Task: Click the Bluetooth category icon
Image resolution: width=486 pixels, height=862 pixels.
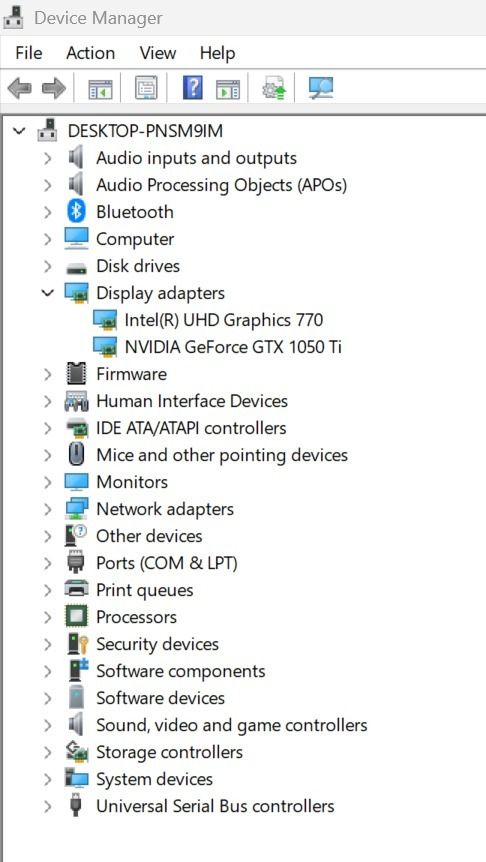Action: [x=76, y=212]
